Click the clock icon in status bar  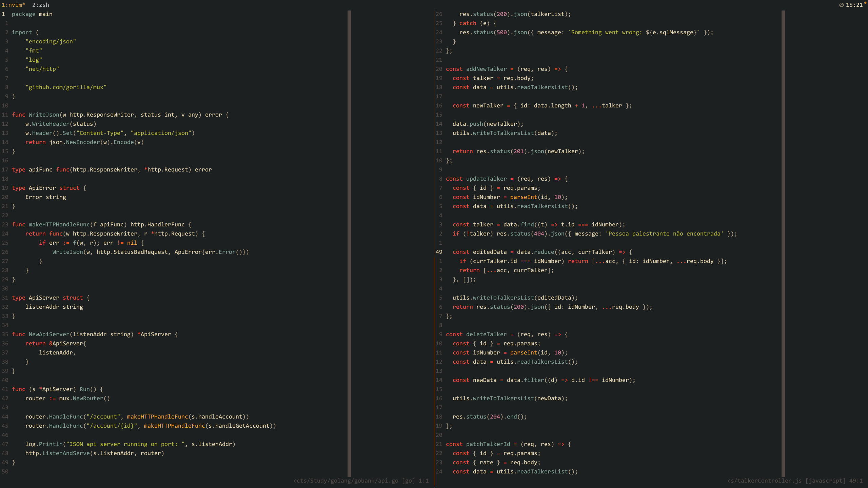[841, 5]
